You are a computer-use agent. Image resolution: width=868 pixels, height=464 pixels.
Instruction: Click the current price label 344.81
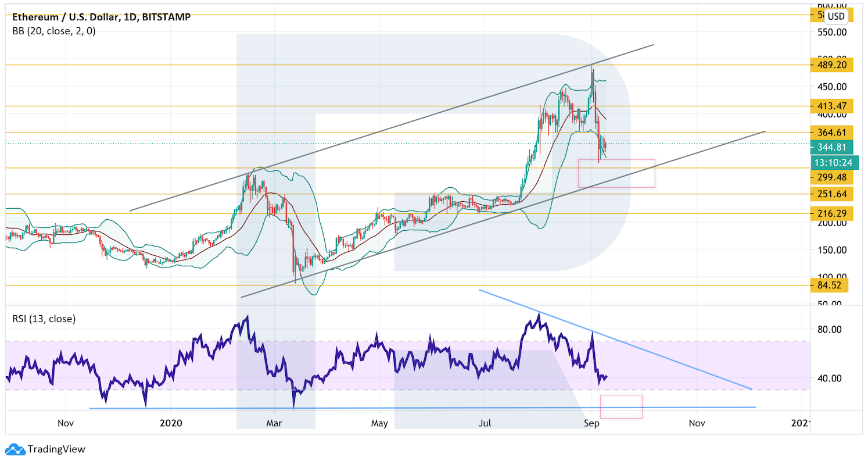[x=831, y=147]
